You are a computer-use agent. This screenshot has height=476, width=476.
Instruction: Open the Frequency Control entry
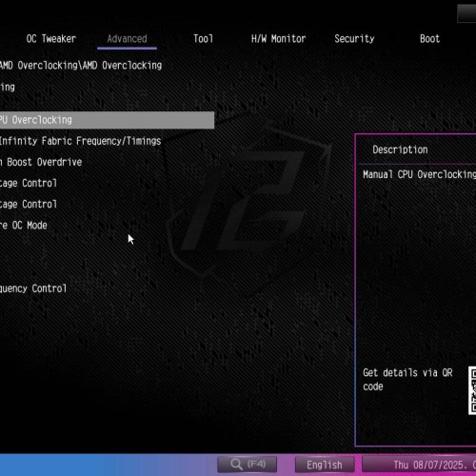pos(33,288)
